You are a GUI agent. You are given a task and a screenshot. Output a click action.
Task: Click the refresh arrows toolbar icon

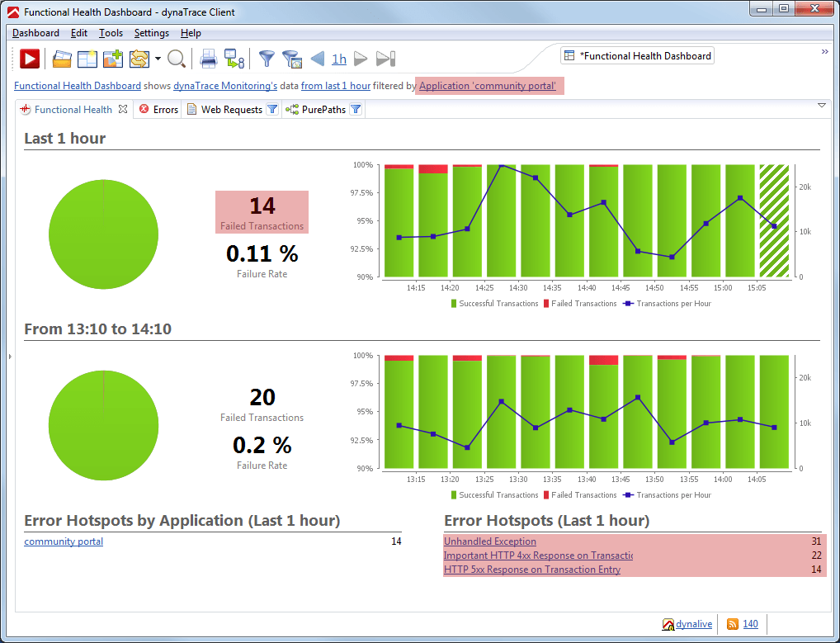tap(139, 59)
